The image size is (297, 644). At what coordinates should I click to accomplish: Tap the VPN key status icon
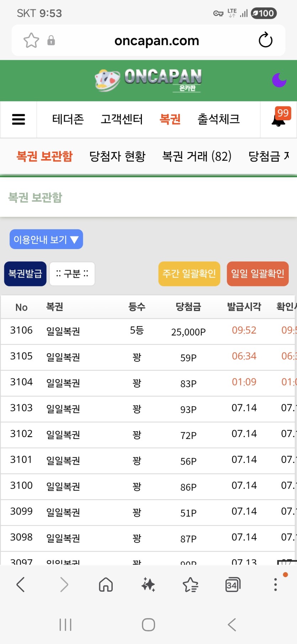pyautogui.click(x=218, y=14)
